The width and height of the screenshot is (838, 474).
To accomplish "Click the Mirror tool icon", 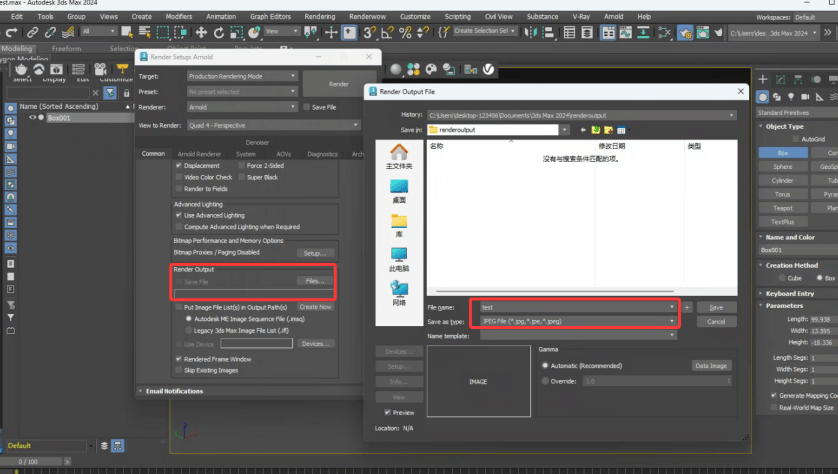I will coord(530,33).
